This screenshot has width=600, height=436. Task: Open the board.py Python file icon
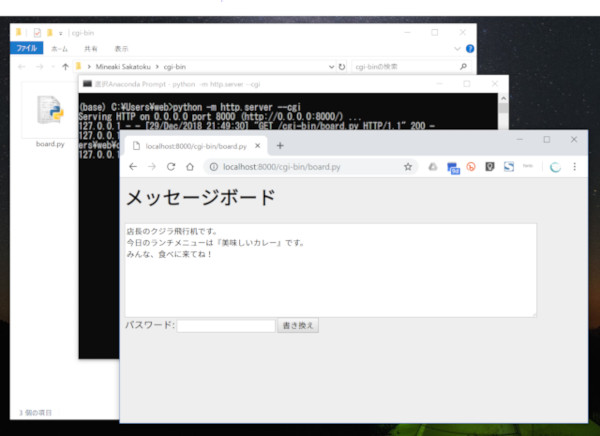click(x=49, y=115)
